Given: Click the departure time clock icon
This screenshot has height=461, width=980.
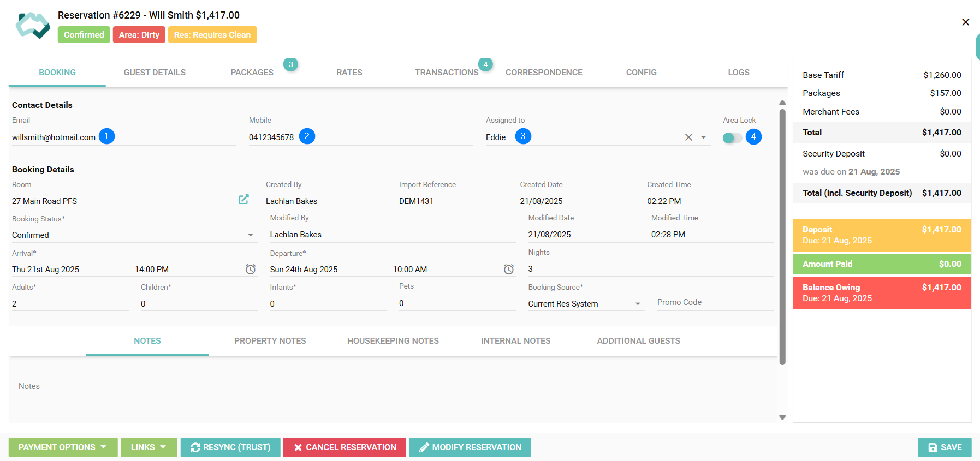Looking at the screenshot, I should pos(508,269).
